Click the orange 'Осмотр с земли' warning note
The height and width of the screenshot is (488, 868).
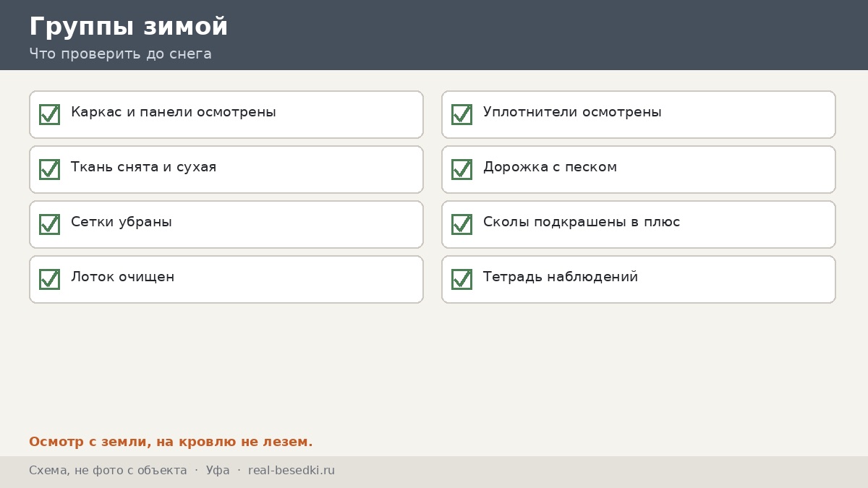(171, 442)
